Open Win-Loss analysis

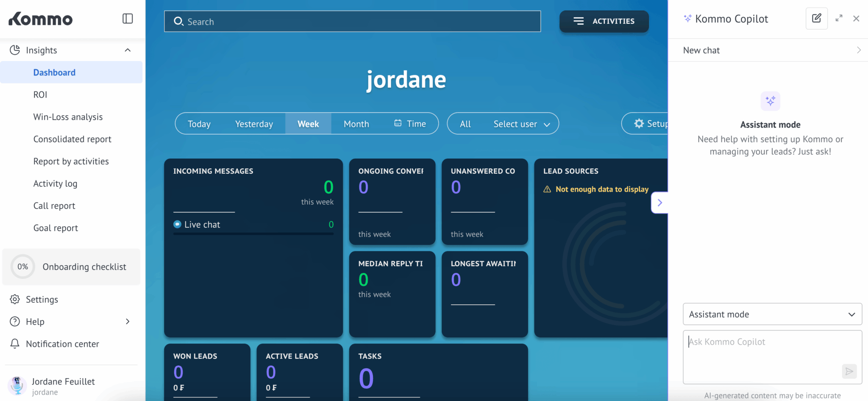68,117
